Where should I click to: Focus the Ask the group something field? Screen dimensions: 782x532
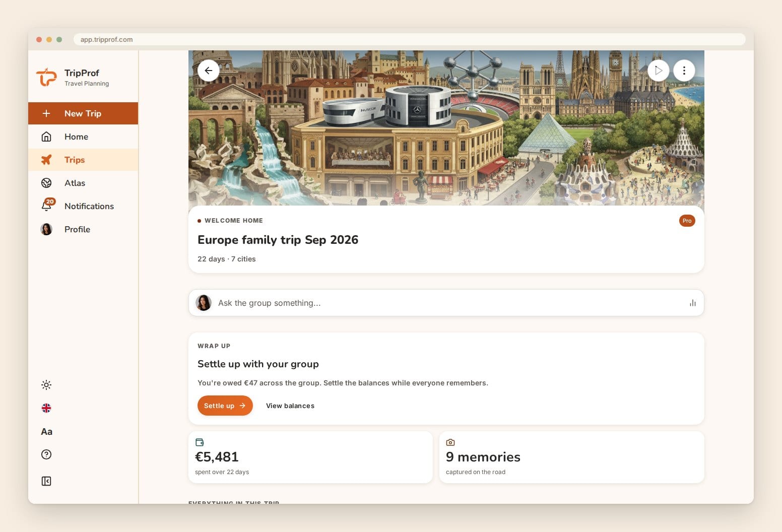coord(446,303)
